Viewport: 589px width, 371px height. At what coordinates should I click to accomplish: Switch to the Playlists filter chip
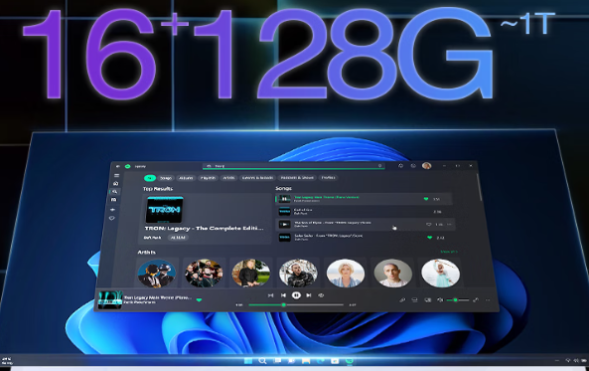pos(208,178)
